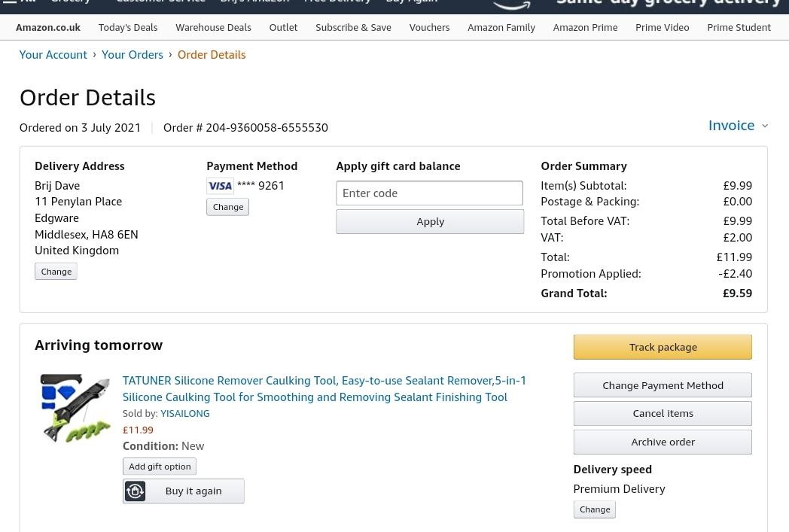
Task: Click the Archive order button
Action: (x=663, y=442)
